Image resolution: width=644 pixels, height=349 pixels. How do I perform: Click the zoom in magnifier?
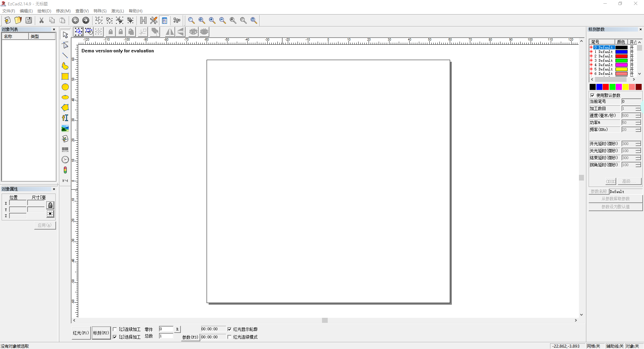click(x=212, y=20)
